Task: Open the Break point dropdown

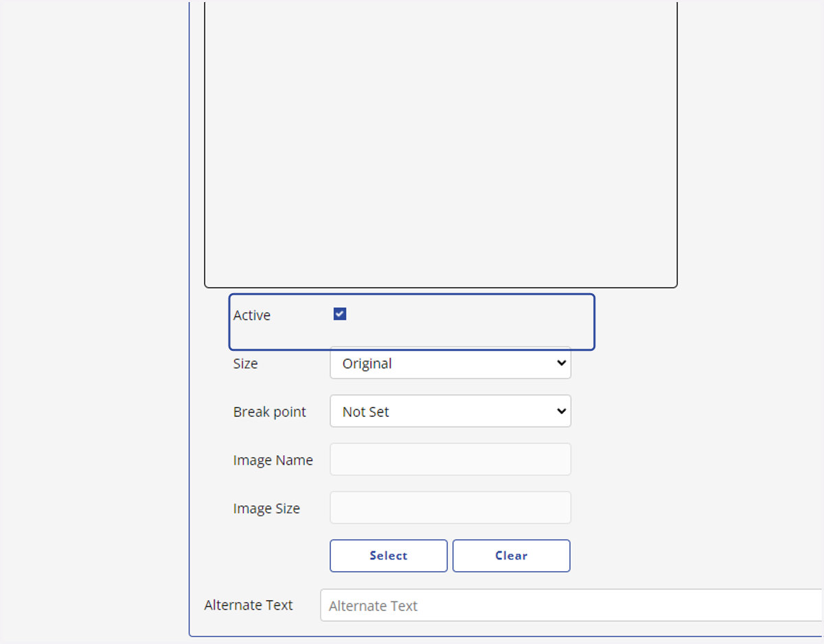Action: 450,411
